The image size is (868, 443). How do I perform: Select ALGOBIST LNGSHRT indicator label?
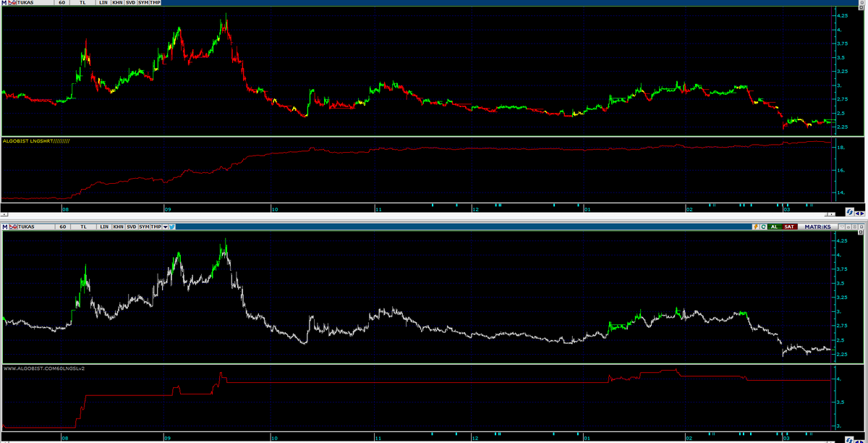tap(36, 141)
